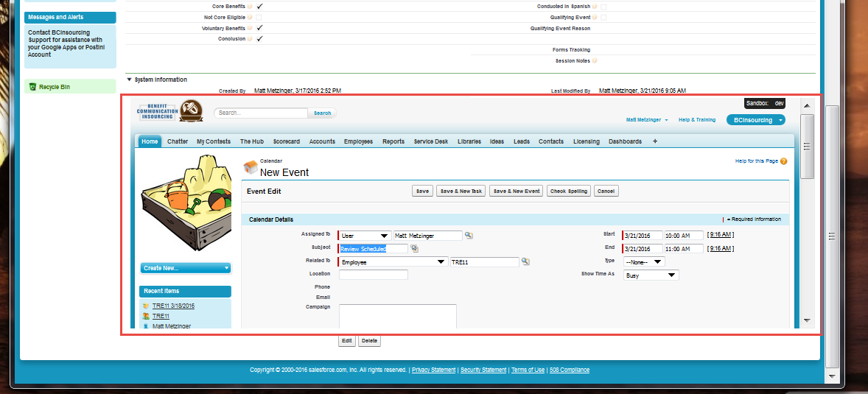Go to the Employees tab
Image resolution: width=868 pixels, height=394 pixels.
(x=358, y=141)
